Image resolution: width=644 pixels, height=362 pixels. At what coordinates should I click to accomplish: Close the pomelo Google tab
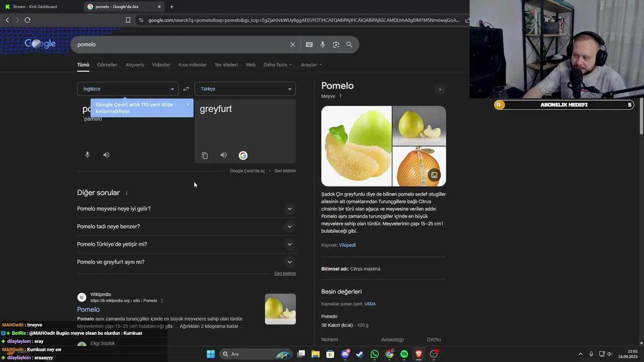159,7
